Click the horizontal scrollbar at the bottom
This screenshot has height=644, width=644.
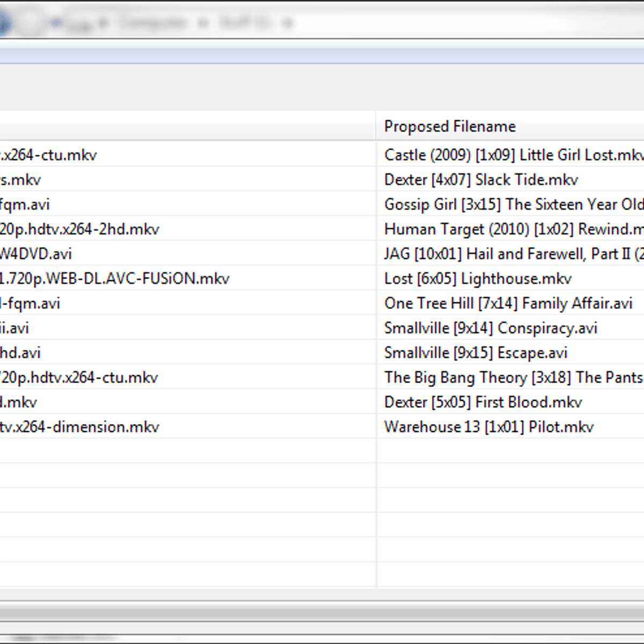pos(322,612)
